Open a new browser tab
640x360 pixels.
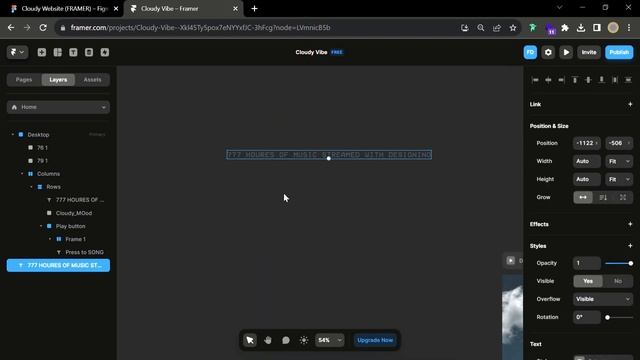254,9
